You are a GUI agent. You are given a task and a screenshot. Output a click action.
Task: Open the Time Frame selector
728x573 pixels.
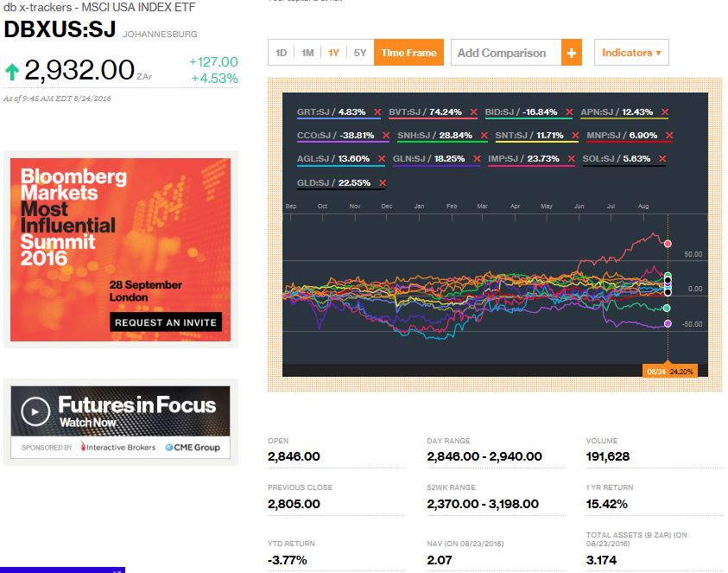pos(408,53)
